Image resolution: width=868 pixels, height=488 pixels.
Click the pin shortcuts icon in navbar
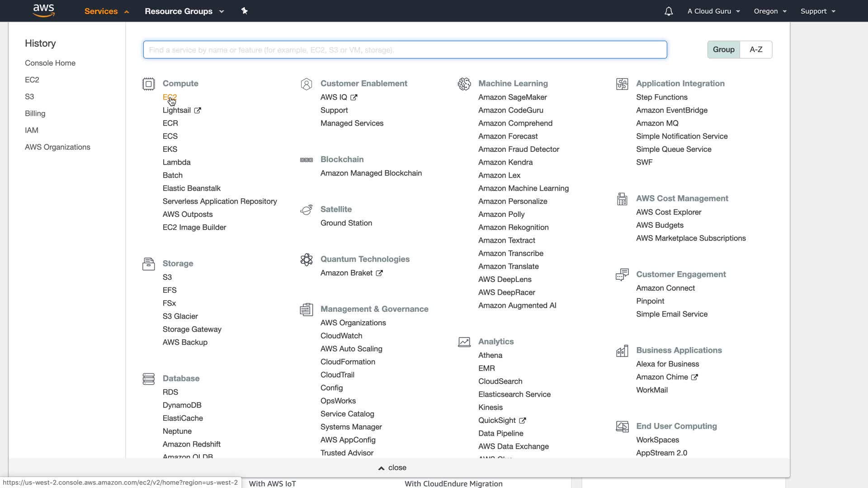[x=244, y=11]
